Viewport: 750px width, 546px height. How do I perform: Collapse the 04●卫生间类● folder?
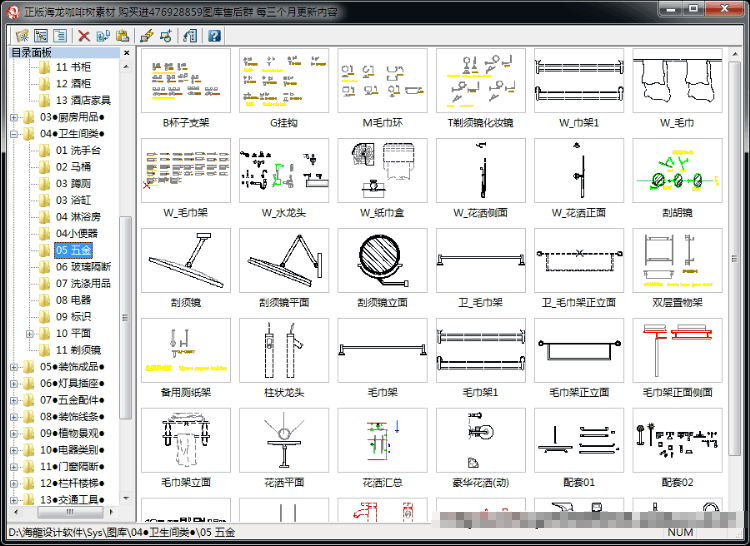(13, 134)
